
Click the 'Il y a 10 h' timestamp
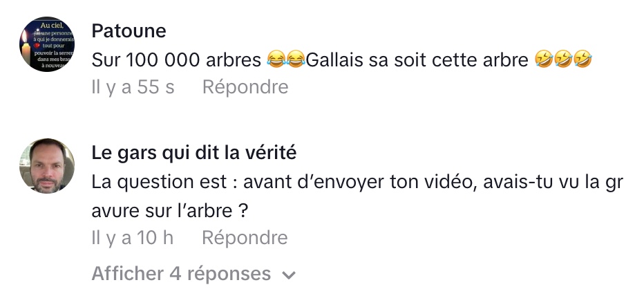click(x=132, y=238)
